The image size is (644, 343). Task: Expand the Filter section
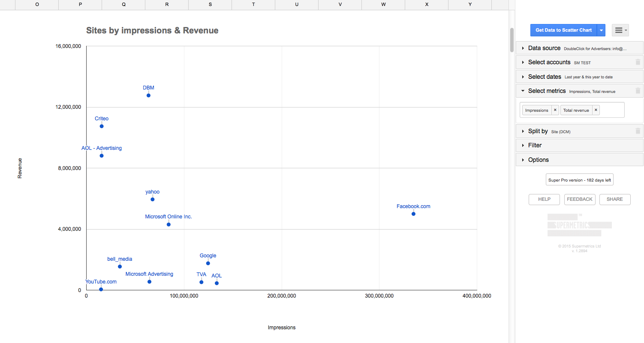579,146
